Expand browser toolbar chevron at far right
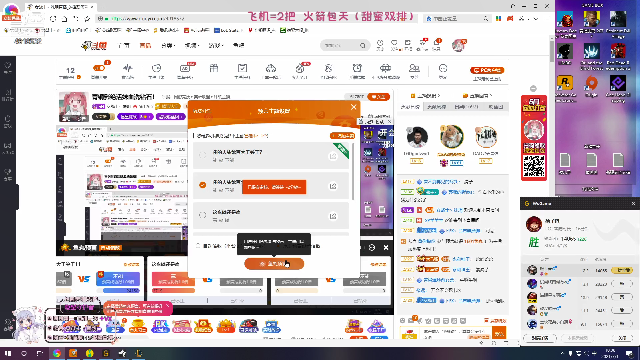 pyautogui.click(x=536, y=18)
